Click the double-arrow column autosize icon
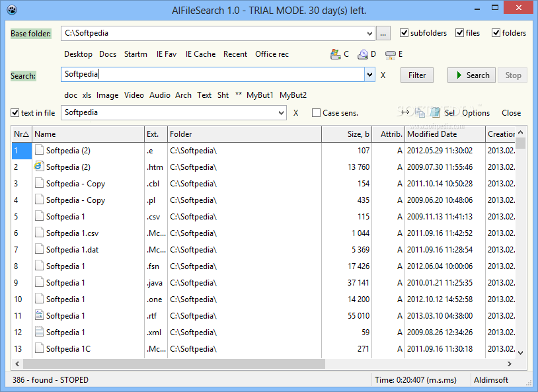 (405, 112)
